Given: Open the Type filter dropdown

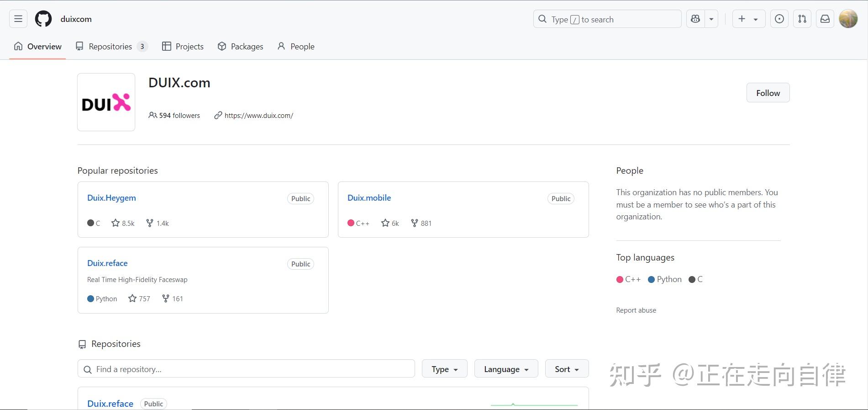Looking at the screenshot, I should pos(444,369).
